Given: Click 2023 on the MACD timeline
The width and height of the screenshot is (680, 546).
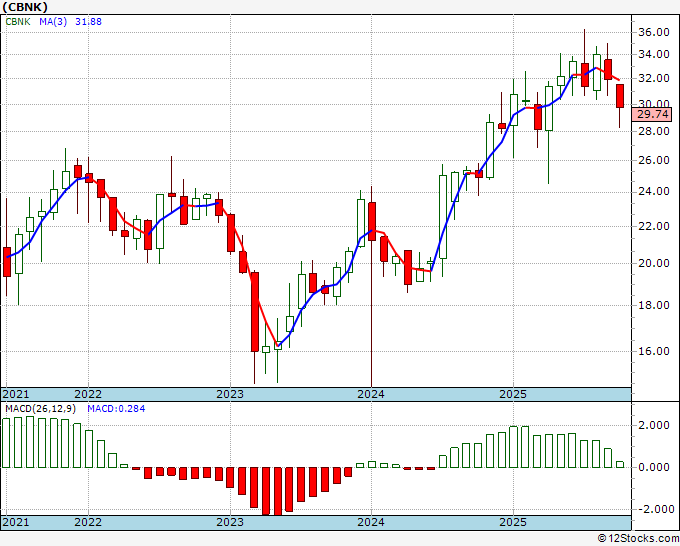Looking at the screenshot, I should pos(230,522).
